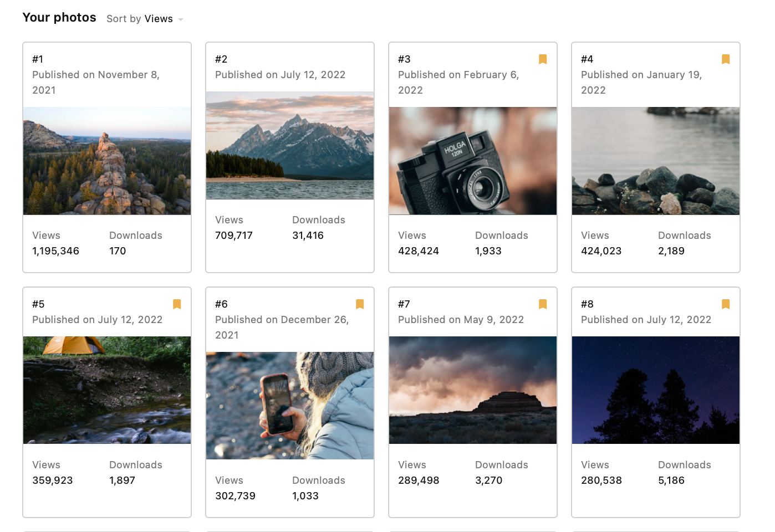Click the bookmark icon on photo #4

tap(726, 59)
